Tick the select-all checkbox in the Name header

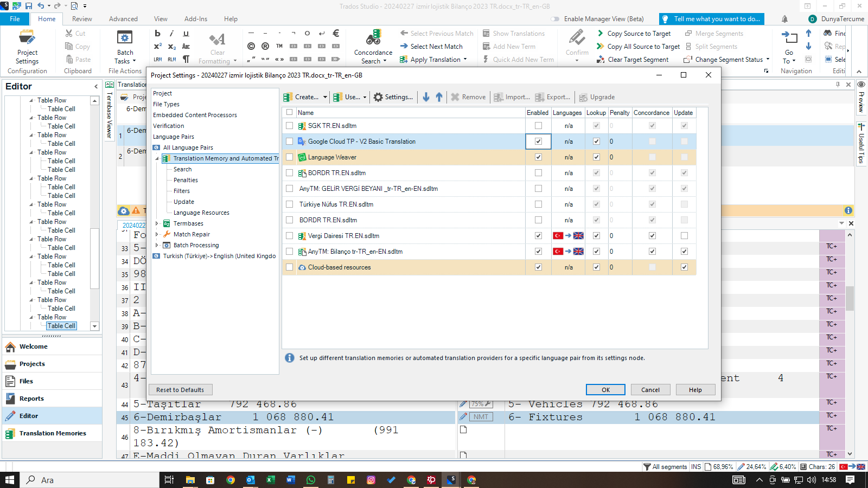tap(289, 113)
